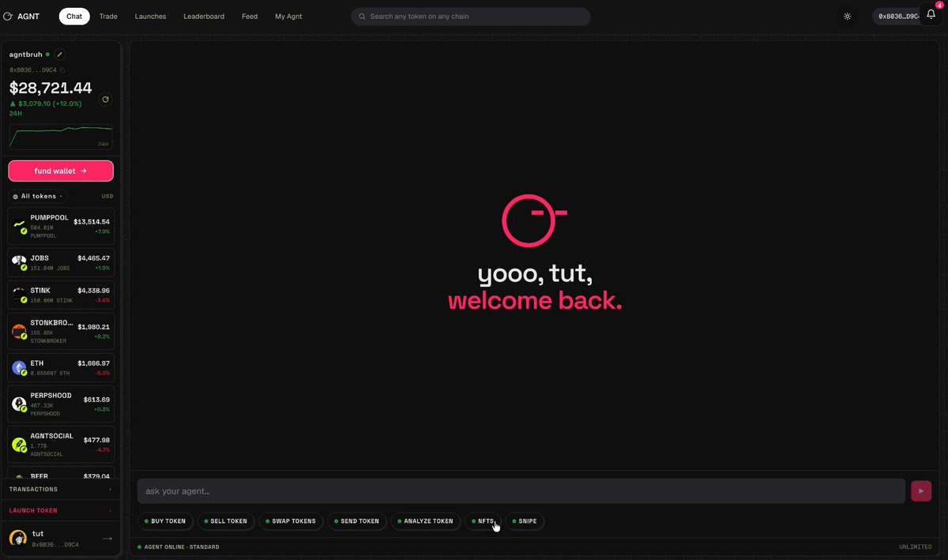Image resolution: width=948 pixels, height=560 pixels.
Task: Click the tut profile avatar
Action: [x=17, y=538]
